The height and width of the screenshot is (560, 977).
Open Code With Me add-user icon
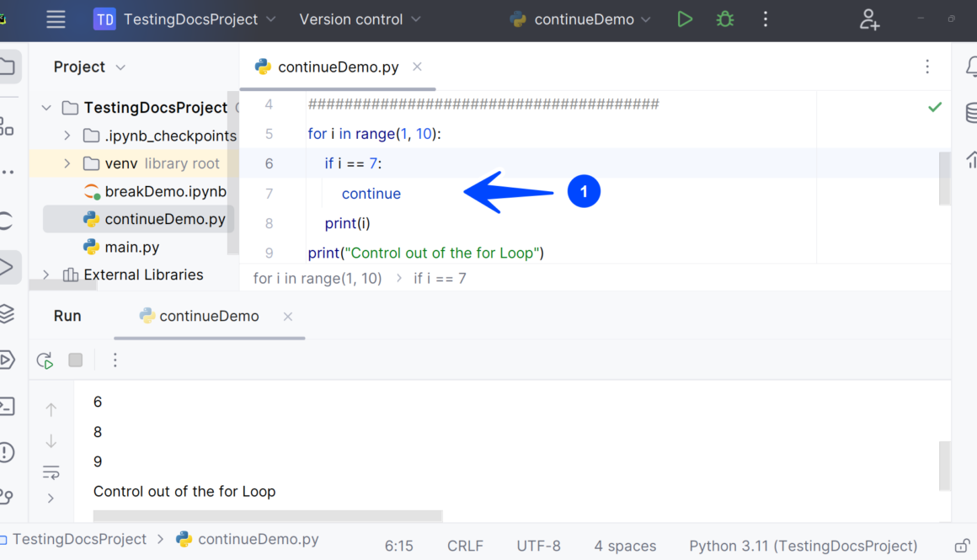click(x=869, y=19)
